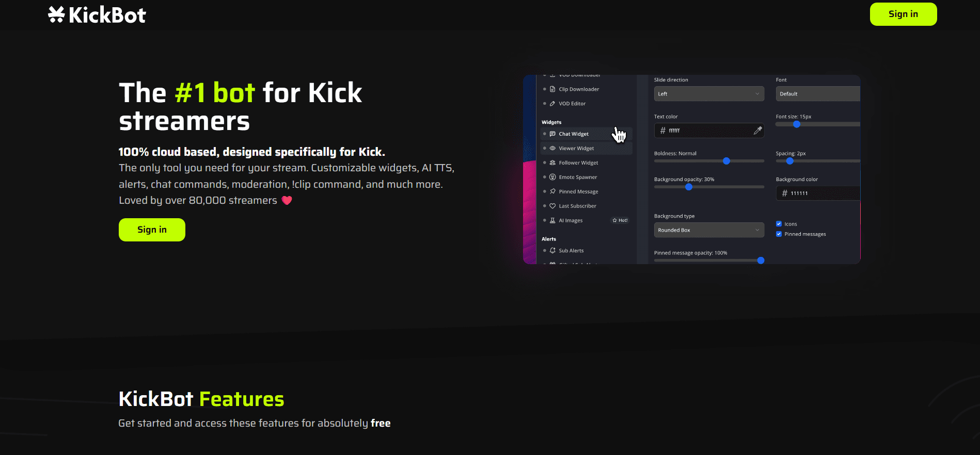Click the KickBot Features heading

click(x=201, y=399)
